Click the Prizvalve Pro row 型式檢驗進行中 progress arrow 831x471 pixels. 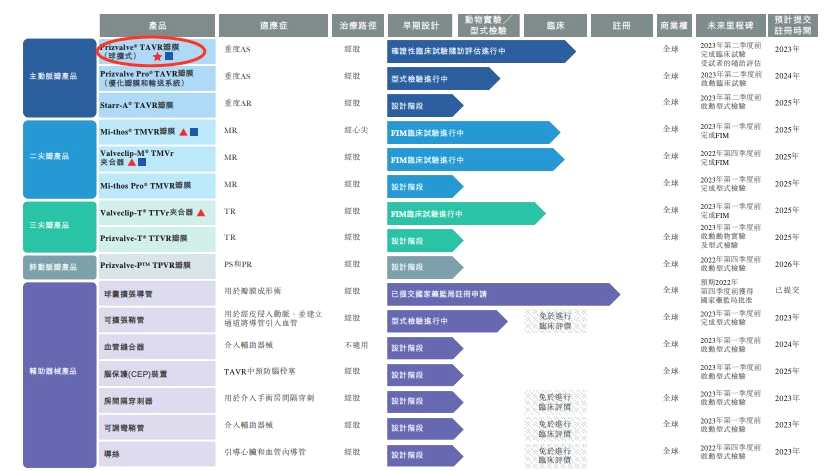[x=444, y=78]
